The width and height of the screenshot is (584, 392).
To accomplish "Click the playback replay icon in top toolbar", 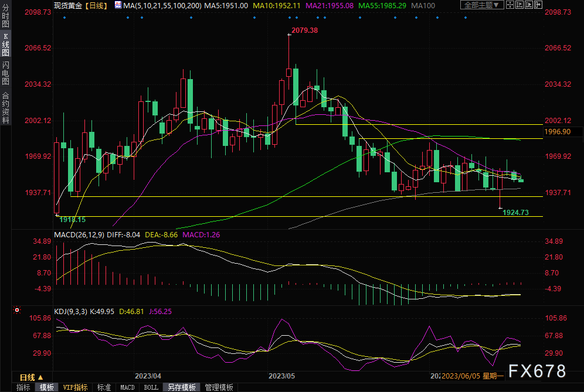I will pyautogui.click(x=529, y=5).
